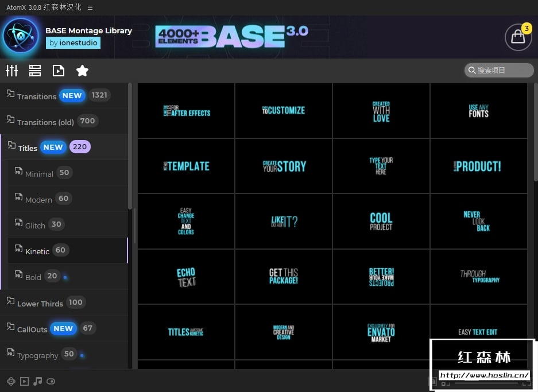This screenshot has height=392, width=538.
Task: Expand the Transitions NEW category
Action: (x=64, y=95)
